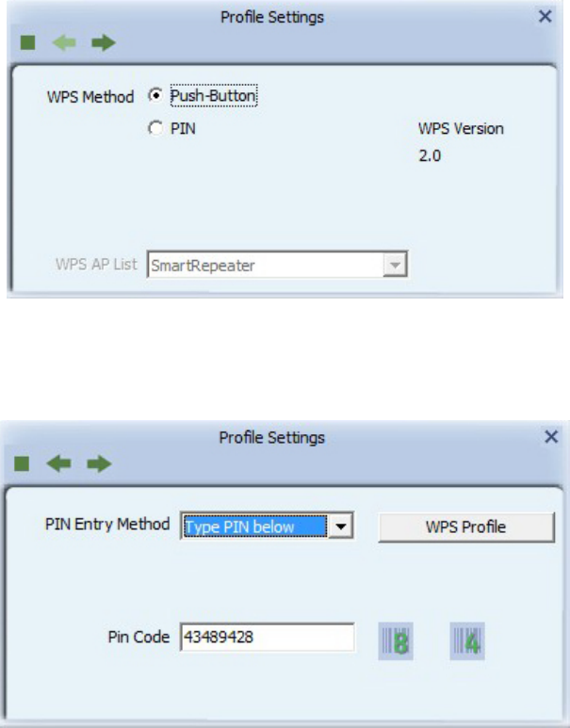This screenshot has width=570, height=728.
Task: Click the highlighted 'Type PIN below' selection
Action: pos(252,526)
